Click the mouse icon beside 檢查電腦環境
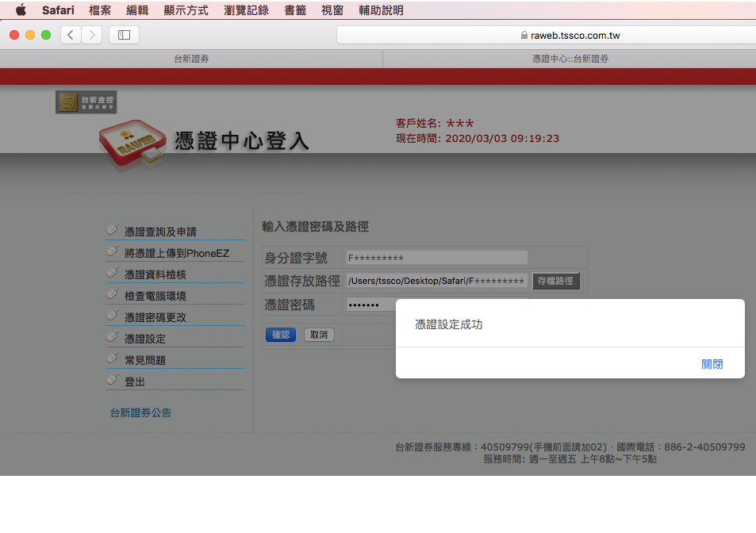 (113, 293)
